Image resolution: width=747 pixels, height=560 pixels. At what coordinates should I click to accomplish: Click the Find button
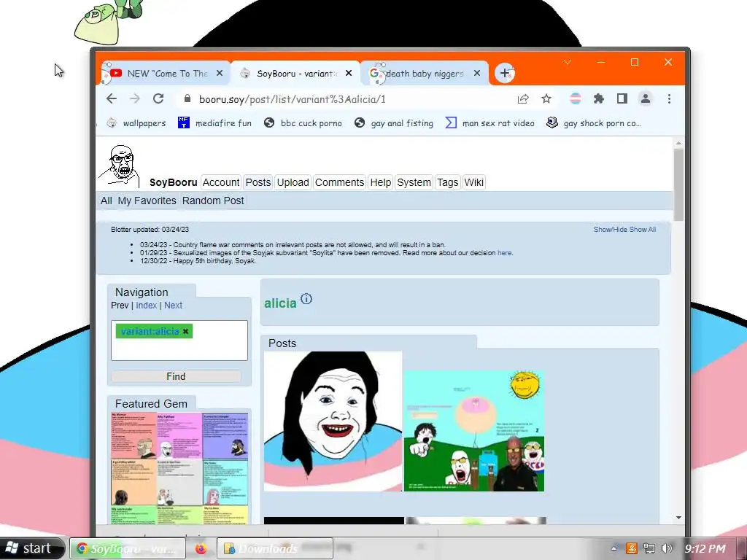tap(176, 376)
